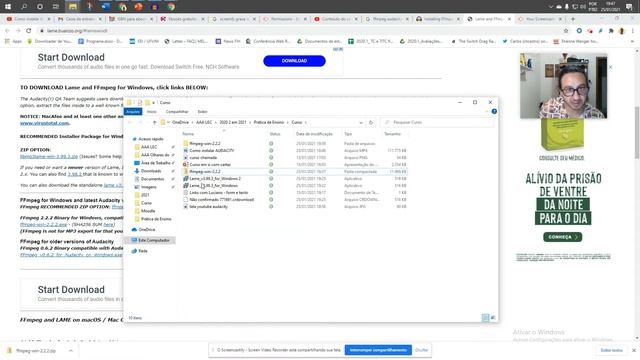Click the blue DOWNLOAD ad button
640x360 pixels.
[294, 61]
